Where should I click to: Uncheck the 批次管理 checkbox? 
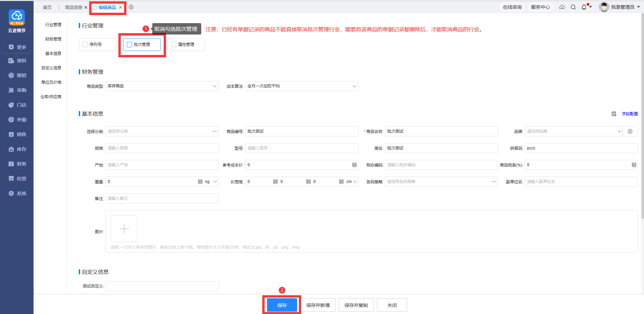point(129,45)
